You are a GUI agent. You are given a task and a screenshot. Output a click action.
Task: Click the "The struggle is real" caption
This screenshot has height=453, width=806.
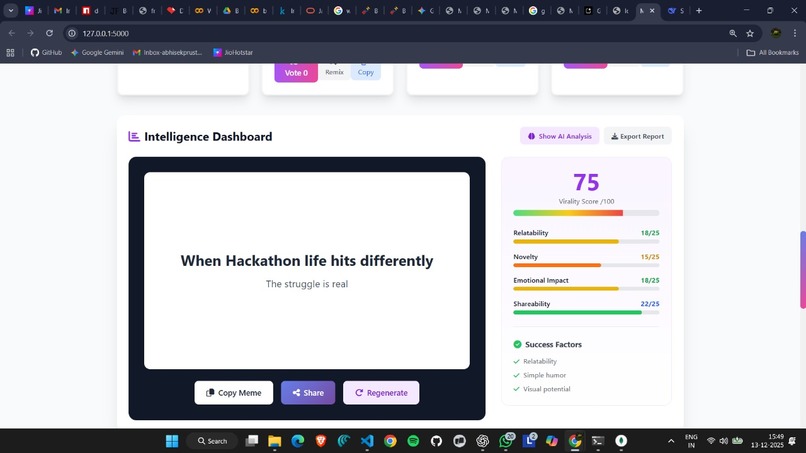tap(307, 284)
